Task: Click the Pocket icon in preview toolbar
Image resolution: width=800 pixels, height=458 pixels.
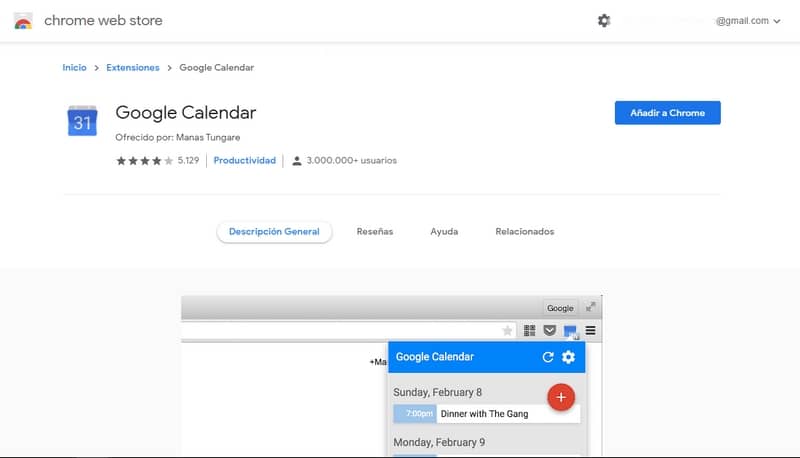Action: pos(549,330)
